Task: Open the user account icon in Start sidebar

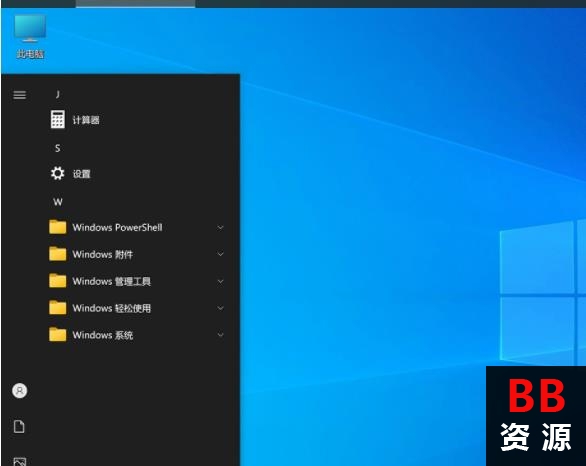Action: 19,391
